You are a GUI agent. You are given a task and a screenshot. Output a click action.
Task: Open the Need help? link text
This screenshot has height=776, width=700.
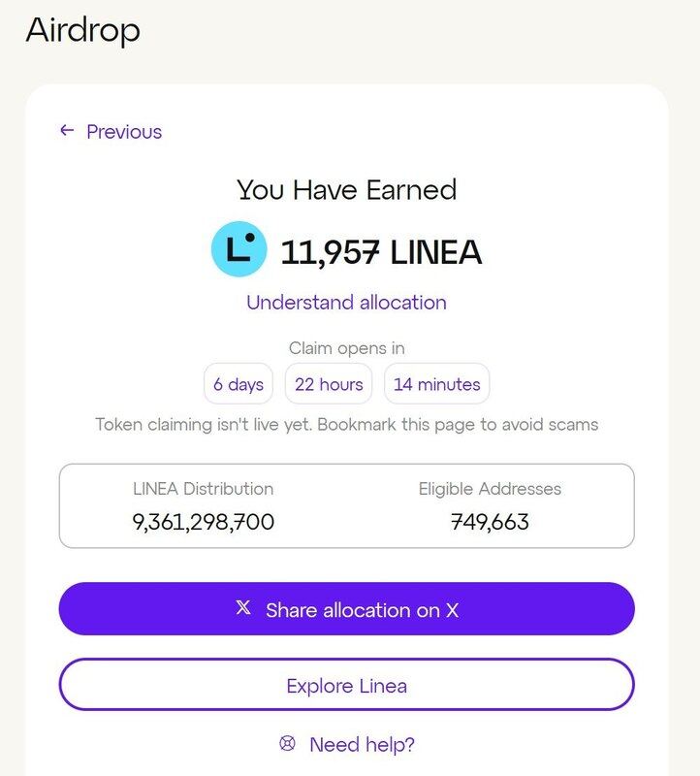point(362,744)
